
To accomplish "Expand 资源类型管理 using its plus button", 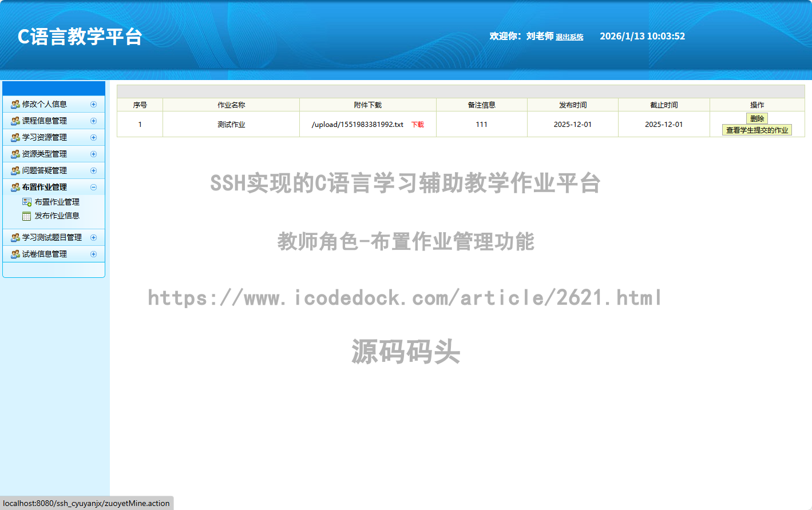I will pyautogui.click(x=93, y=154).
